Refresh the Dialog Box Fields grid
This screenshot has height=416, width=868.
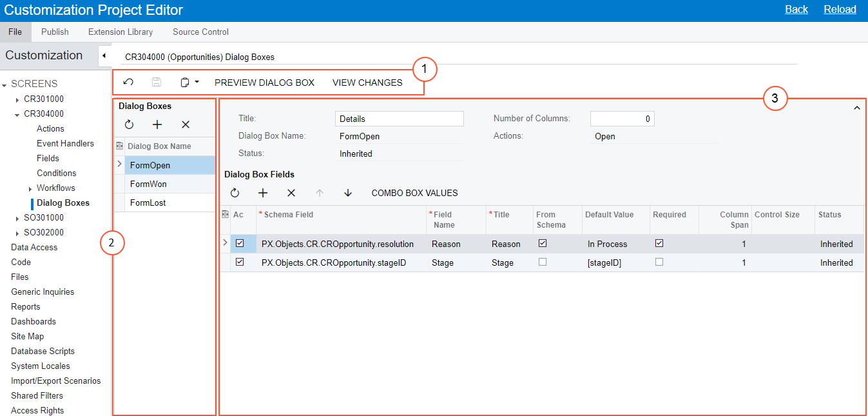click(235, 193)
